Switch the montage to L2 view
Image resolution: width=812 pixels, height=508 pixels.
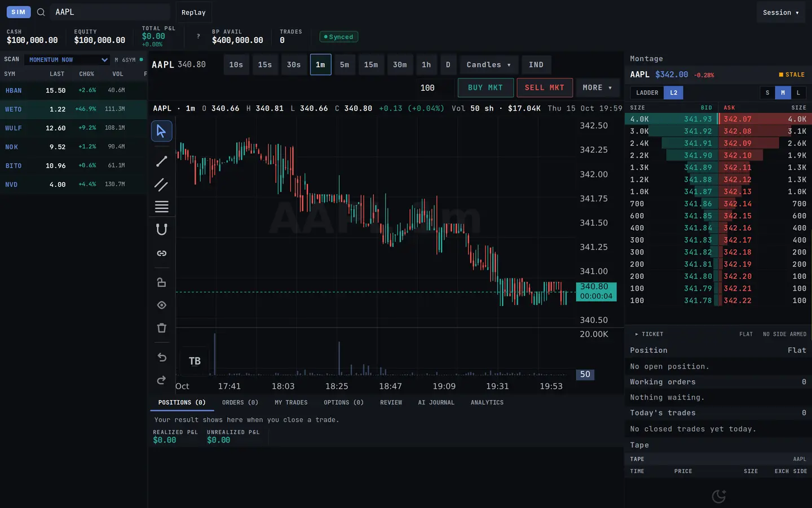(673, 93)
